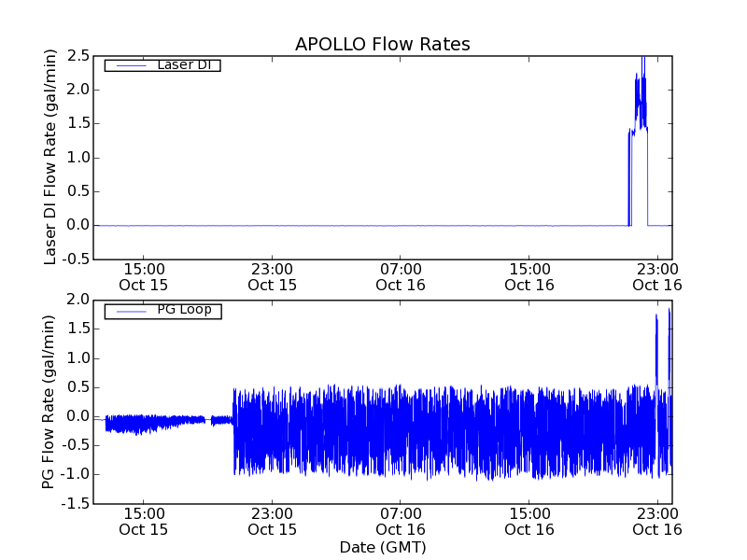Click the line sample in Laser DI legend
The width and height of the screenshot is (747, 560).
[131, 65]
